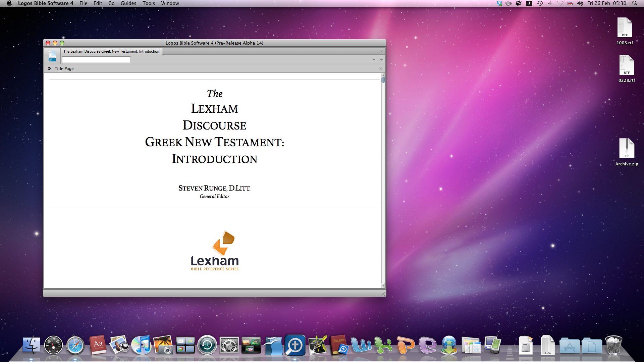Open the Tools menu
This screenshot has width=644, height=362.
pos(149,3)
